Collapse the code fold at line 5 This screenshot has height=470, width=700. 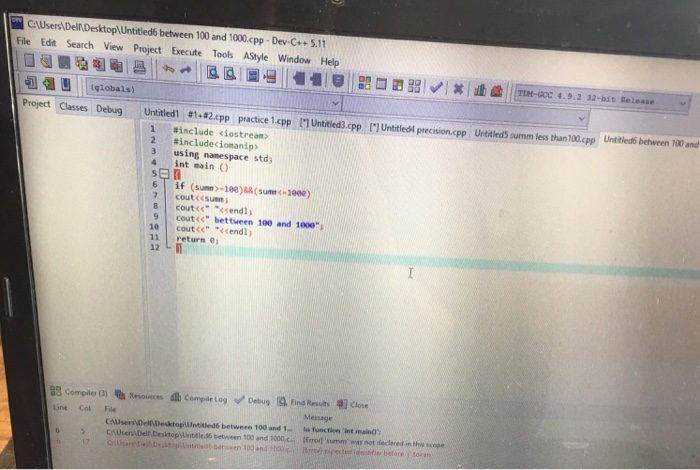click(165, 174)
